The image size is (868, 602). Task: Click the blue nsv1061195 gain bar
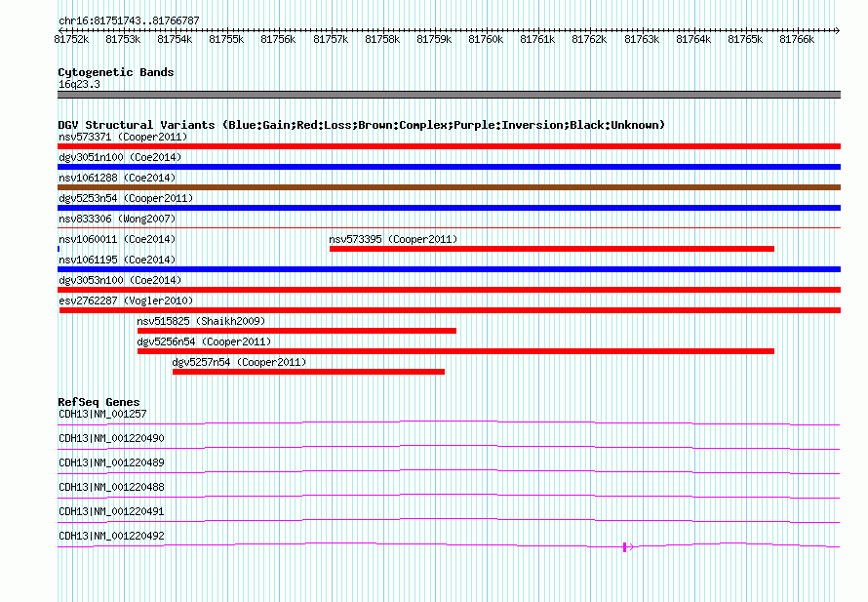449,269
